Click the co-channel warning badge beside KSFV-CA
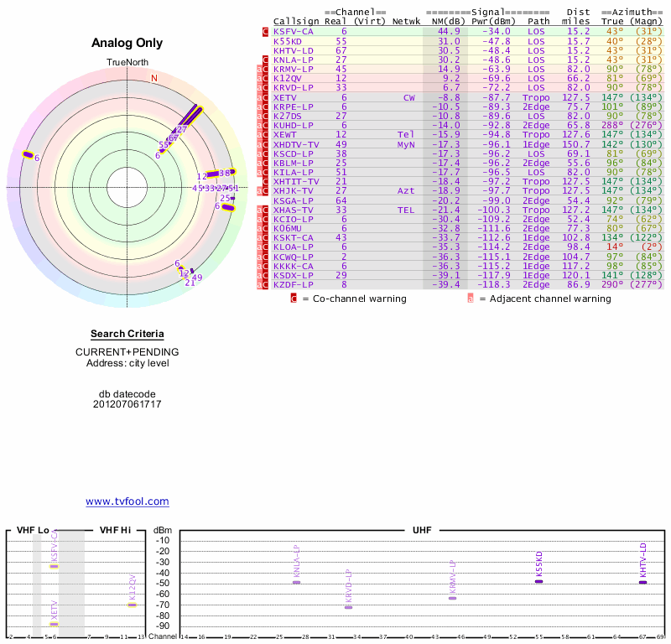The height and width of the screenshot is (644, 671). pyautogui.click(x=265, y=32)
